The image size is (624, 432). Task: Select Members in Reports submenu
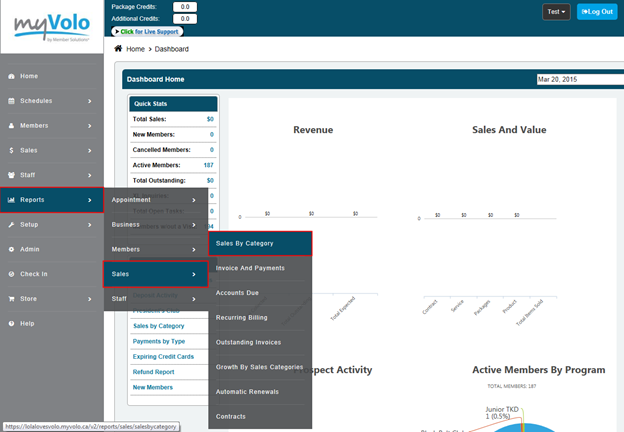click(x=156, y=249)
